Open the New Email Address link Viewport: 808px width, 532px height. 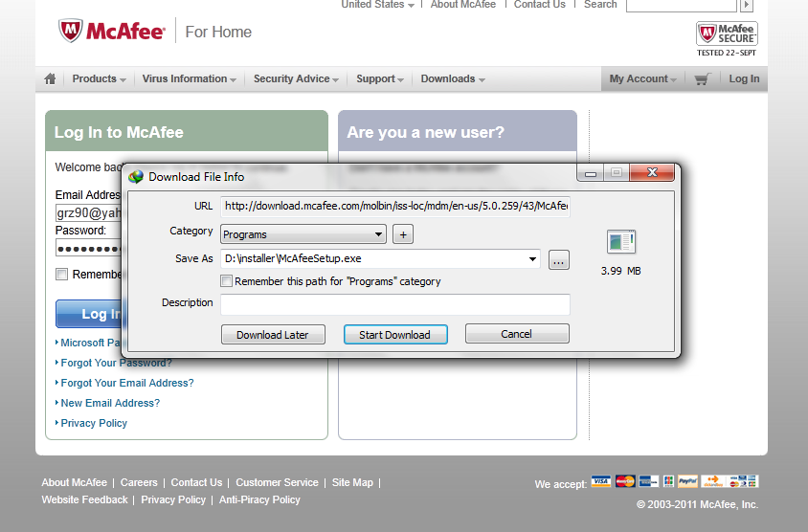pos(110,403)
